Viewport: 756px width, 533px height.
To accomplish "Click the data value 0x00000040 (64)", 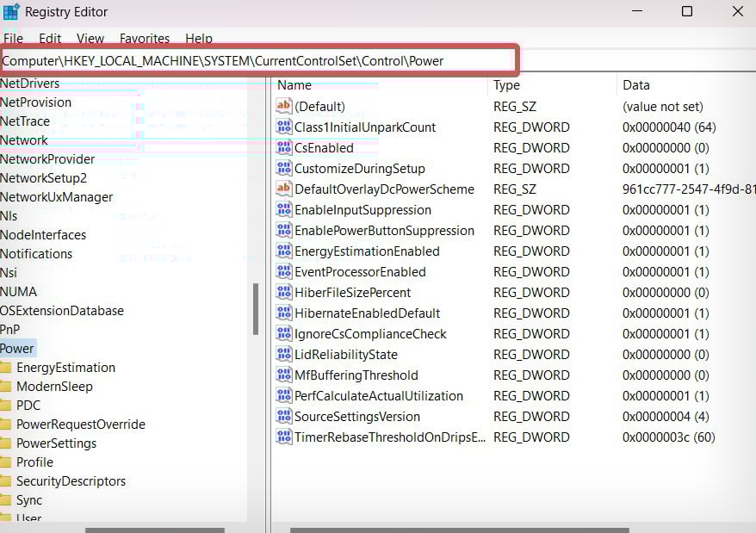I will point(669,127).
